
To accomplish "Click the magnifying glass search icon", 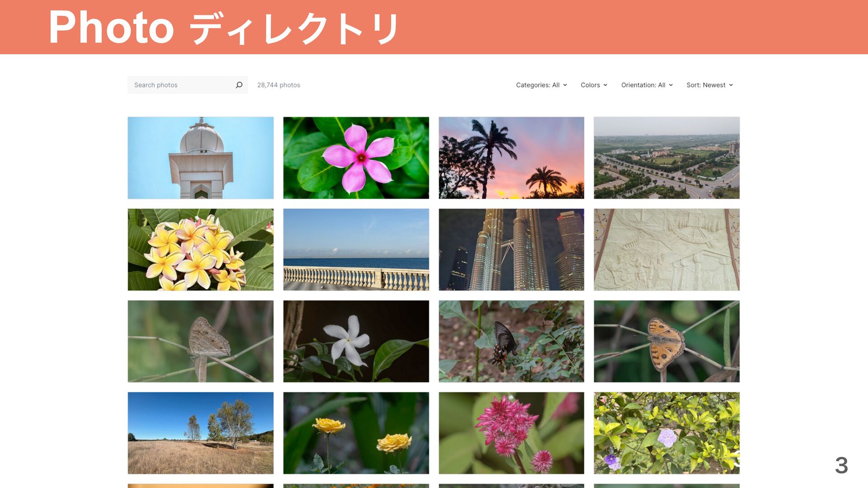I will [239, 85].
